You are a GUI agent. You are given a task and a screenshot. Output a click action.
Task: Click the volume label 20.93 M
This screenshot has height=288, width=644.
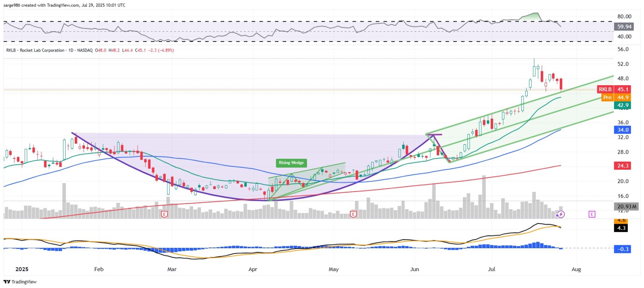(627, 206)
